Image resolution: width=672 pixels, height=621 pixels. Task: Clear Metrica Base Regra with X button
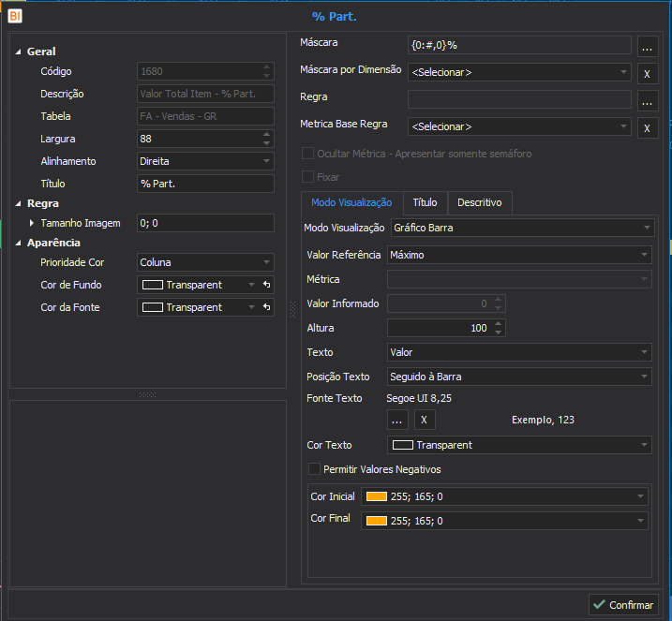click(647, 127)
